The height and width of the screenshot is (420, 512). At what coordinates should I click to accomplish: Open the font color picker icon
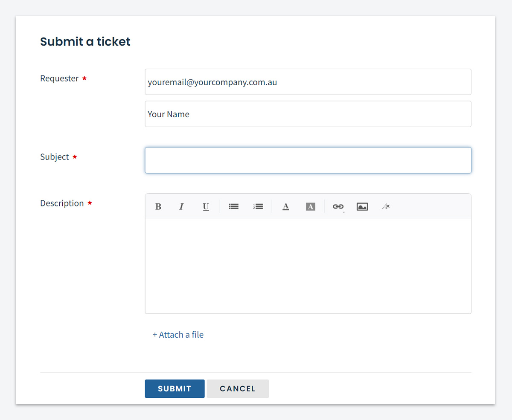click(285, 206)
